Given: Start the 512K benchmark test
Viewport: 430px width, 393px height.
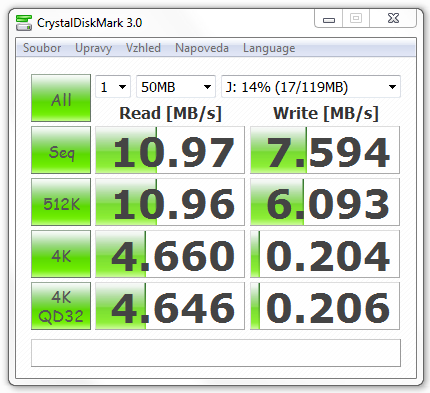Looking at the screenshot, I should (x=61, y=202).
